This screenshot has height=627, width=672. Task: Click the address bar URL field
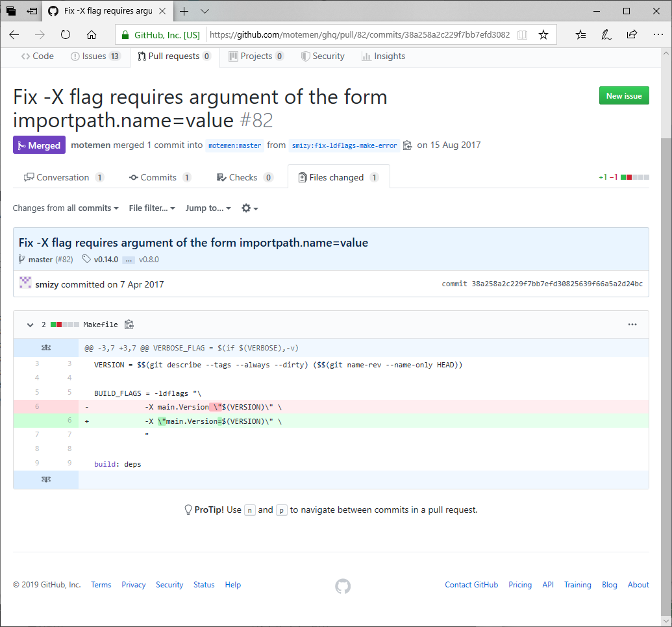(x=360, y=34)
